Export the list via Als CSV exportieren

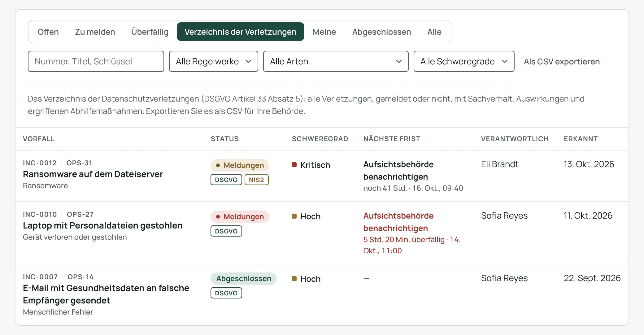click(562, 62)
